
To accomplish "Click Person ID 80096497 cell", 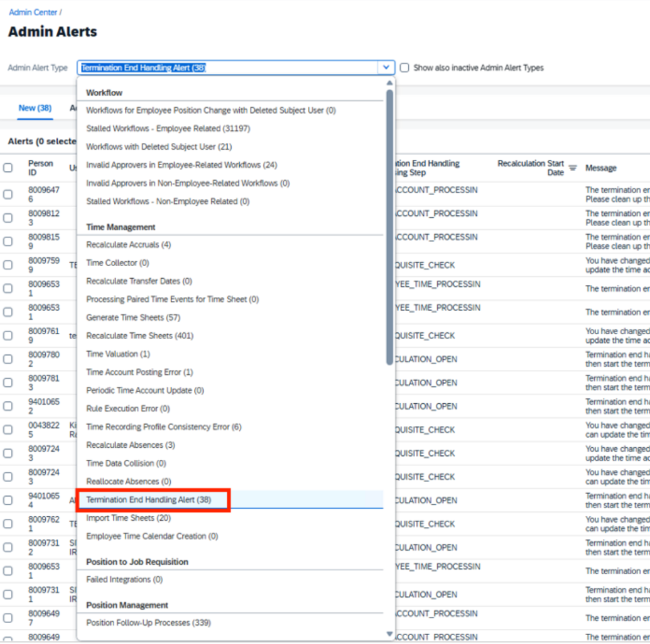I will coord(44,618).
